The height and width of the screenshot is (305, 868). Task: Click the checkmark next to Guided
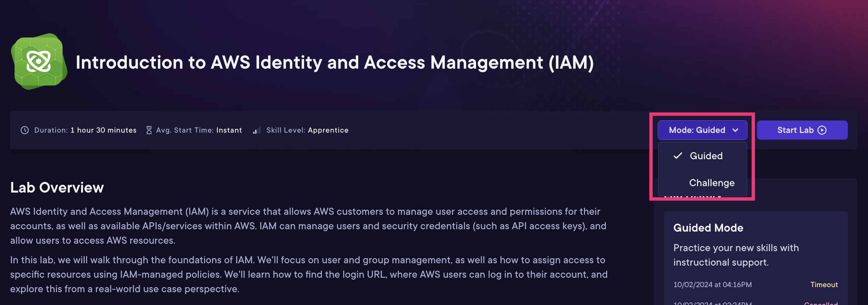click(678, 156)
